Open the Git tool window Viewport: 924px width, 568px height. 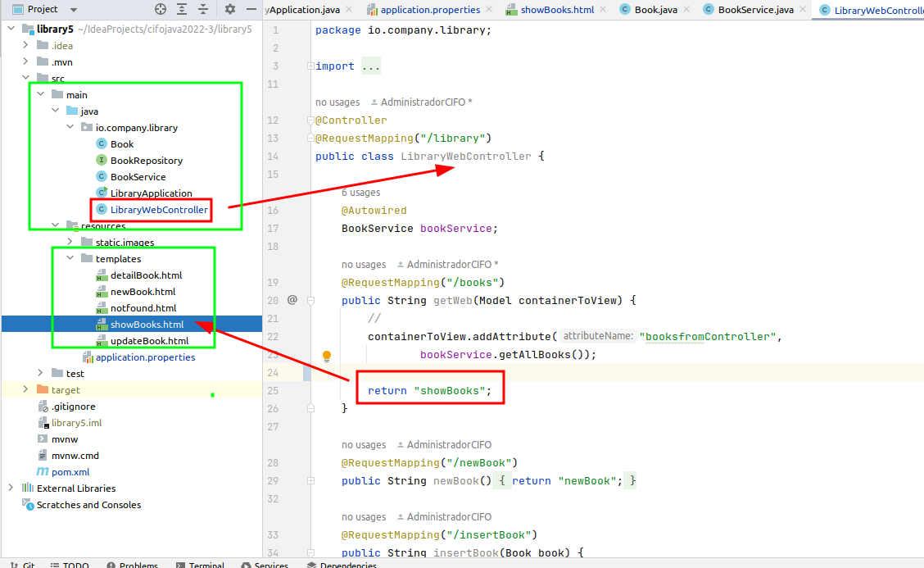[24, 564]
